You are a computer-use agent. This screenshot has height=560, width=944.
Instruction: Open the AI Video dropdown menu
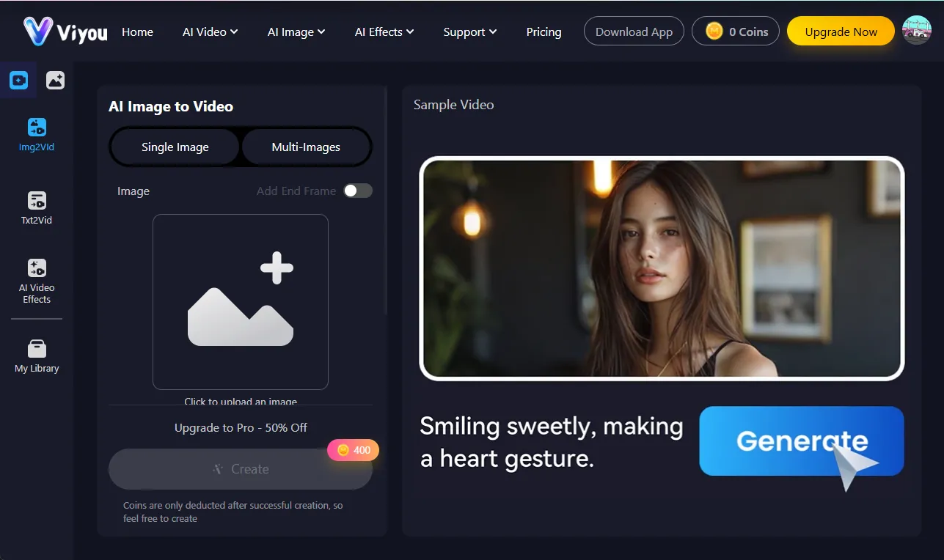210,32
